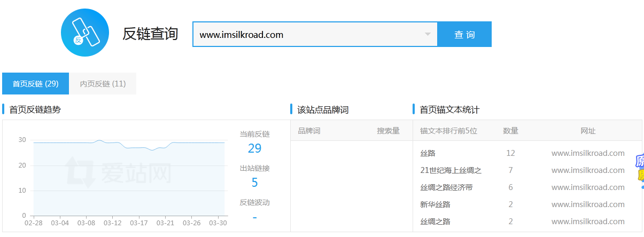Open the 丝路 anchor text link
Screen dimensions: 644x237
coord(428,153)
